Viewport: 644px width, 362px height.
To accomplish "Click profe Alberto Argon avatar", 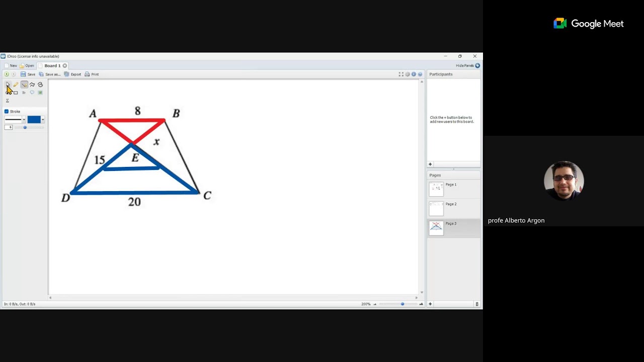I will tap(563, 180).
